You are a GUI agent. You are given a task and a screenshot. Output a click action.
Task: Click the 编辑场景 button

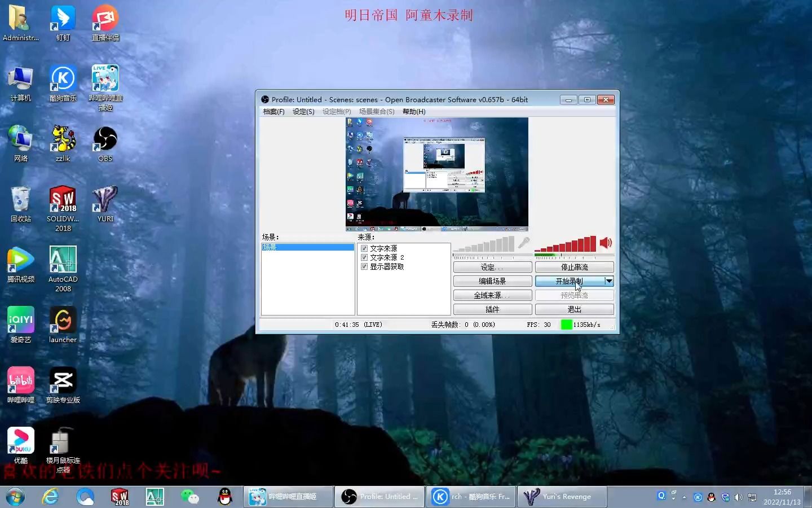(492, 281)
